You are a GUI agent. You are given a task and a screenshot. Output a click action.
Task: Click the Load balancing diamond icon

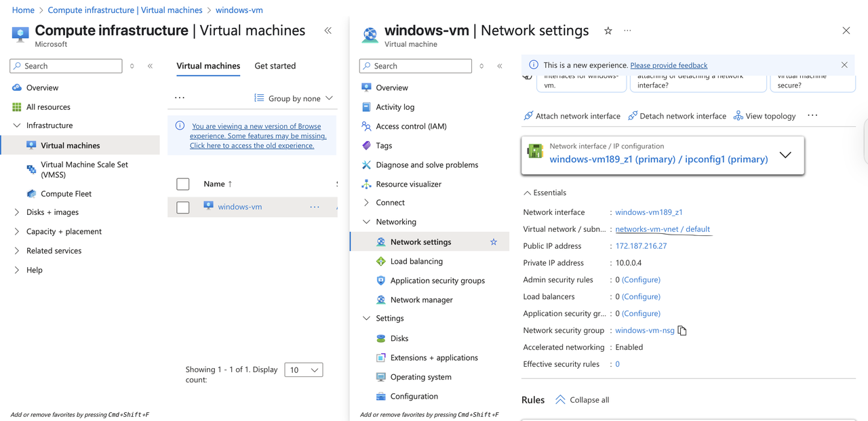pyautogui.click(x=381, y=261)
